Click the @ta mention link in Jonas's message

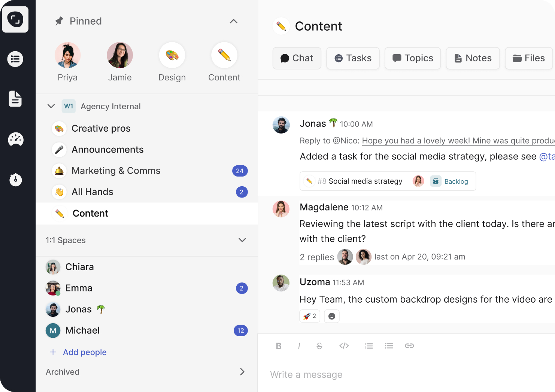click(x=547, y=157)
